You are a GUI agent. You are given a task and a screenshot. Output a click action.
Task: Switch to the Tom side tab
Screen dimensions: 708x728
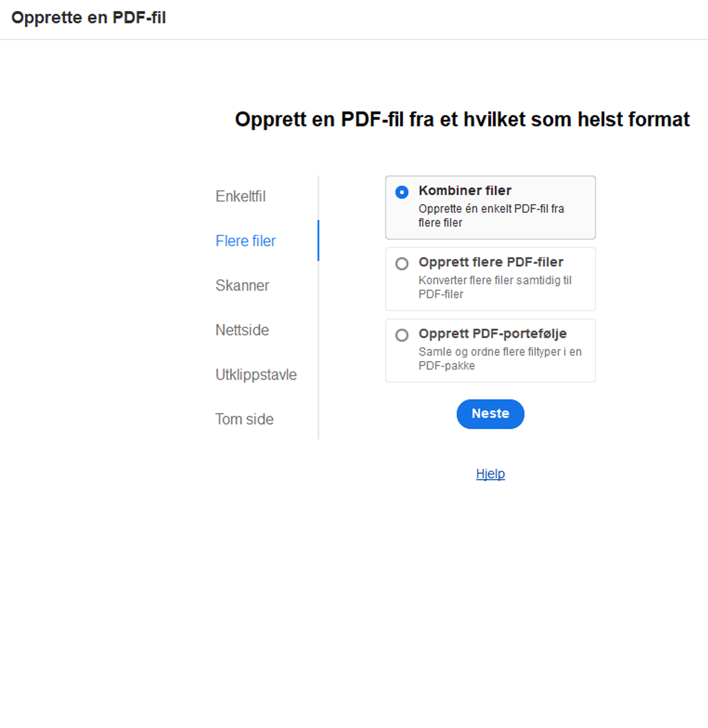click(244, 420)
